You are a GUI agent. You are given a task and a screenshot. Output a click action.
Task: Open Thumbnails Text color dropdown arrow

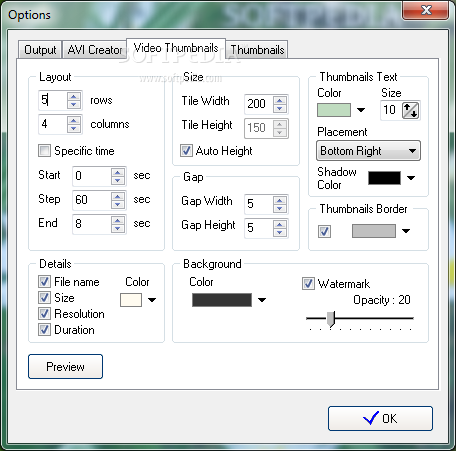pos(361,110)
